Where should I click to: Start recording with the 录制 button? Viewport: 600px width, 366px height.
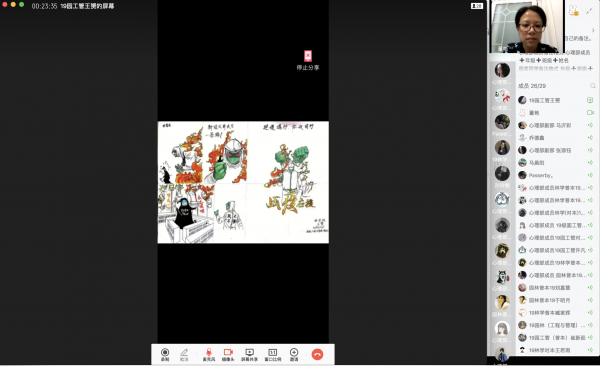[x=165, y=355]
